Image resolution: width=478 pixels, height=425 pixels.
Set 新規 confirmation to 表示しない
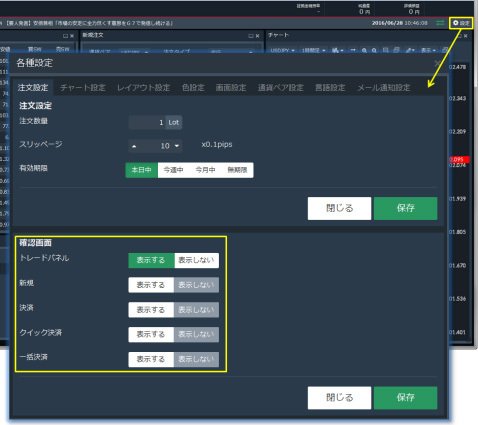pos(196,285)
